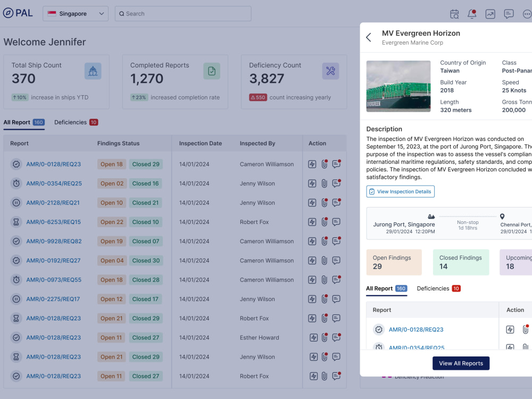Select Deficiencies tab in ship panel

click(x=439, y=289)
